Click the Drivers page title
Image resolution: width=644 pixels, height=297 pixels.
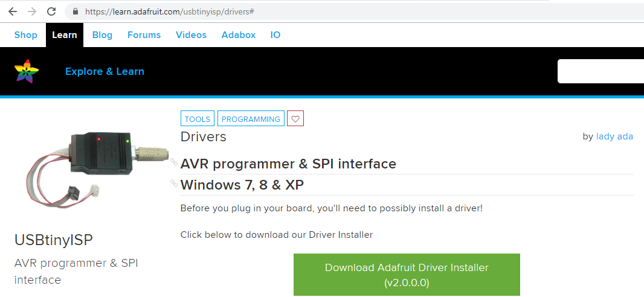204,136
